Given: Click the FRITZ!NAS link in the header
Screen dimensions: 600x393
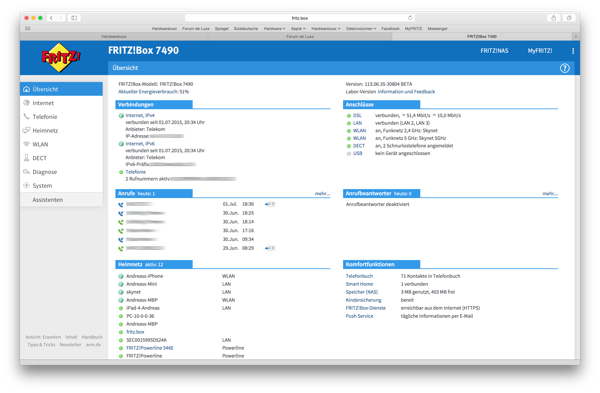Looking at the screenshot, I should coord(494,51).
